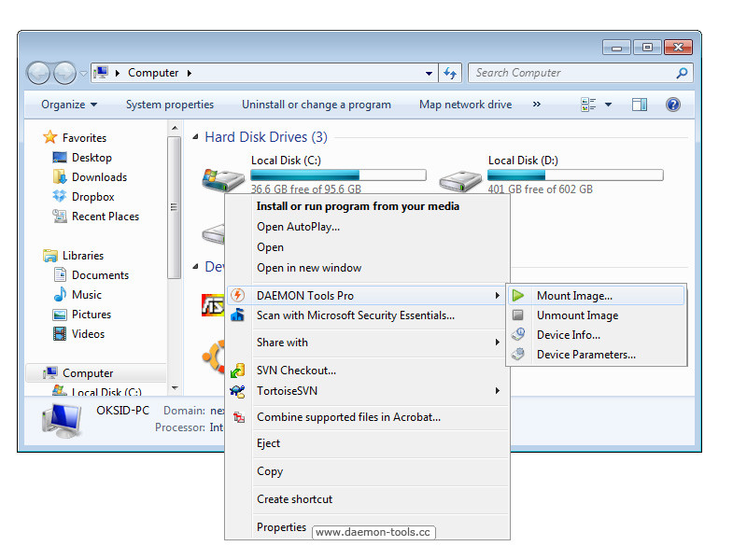Click the Music note icon in Libraries

pos(60,294)
